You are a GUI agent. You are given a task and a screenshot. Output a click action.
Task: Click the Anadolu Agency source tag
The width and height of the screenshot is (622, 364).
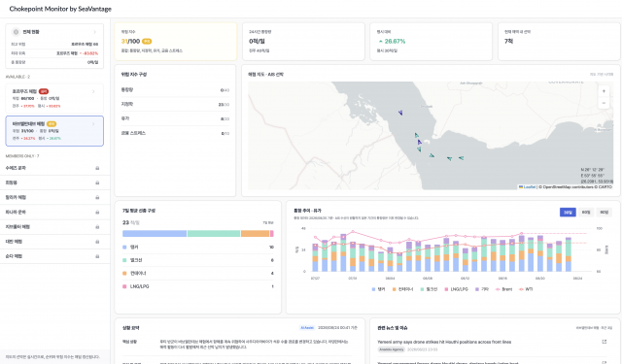point(391,349)
